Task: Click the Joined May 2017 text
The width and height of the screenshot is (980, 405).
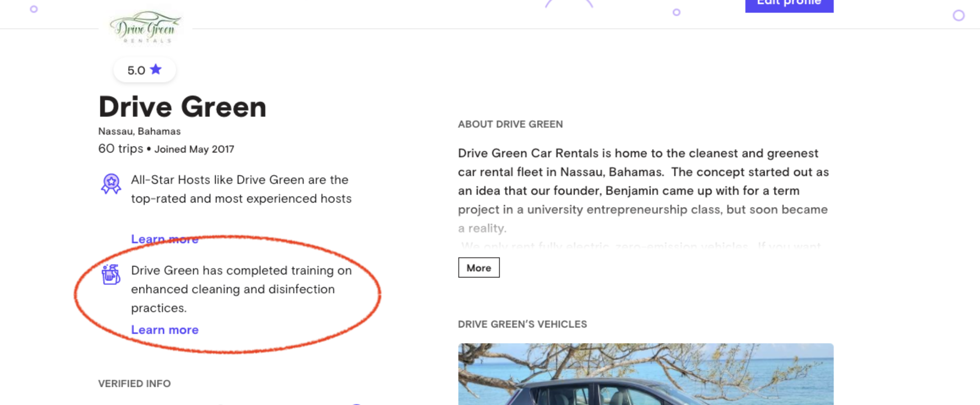Action: pyautogui.click(x=194, y=149)
